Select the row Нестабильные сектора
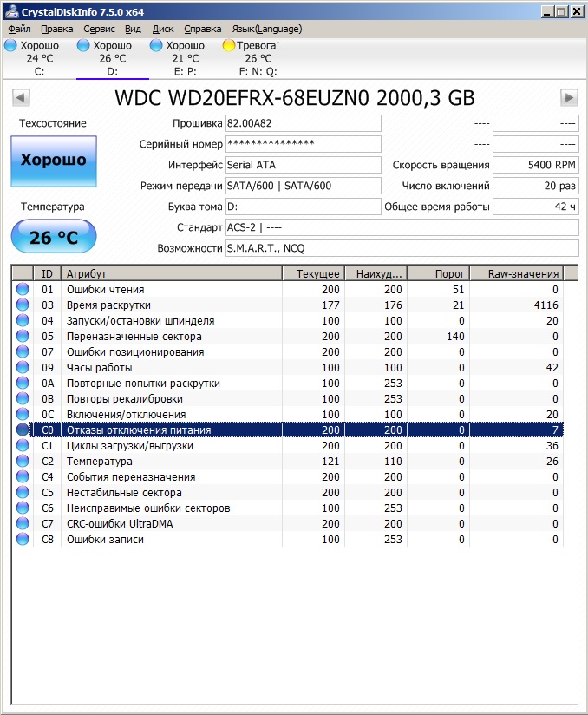The image size is (588, 715). [288, 492]
